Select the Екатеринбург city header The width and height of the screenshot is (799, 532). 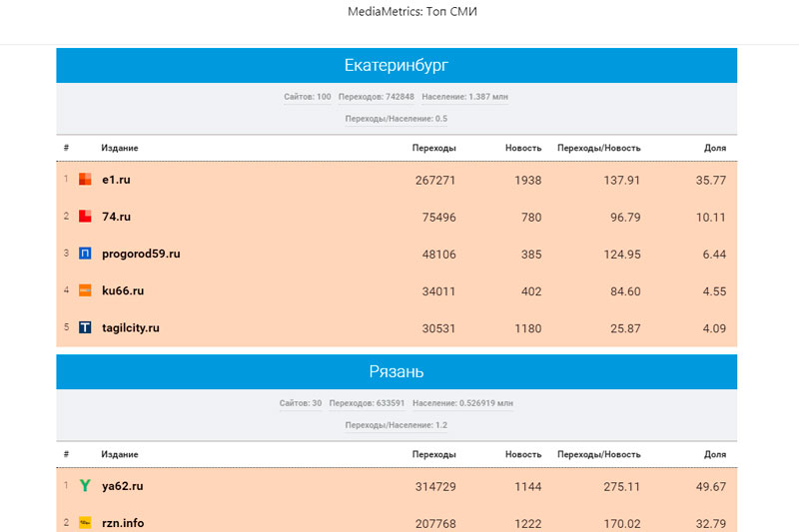[x=397, y=66]
